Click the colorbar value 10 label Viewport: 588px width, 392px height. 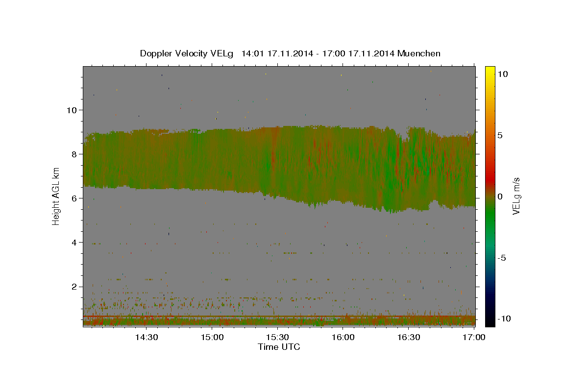(503, 74)
